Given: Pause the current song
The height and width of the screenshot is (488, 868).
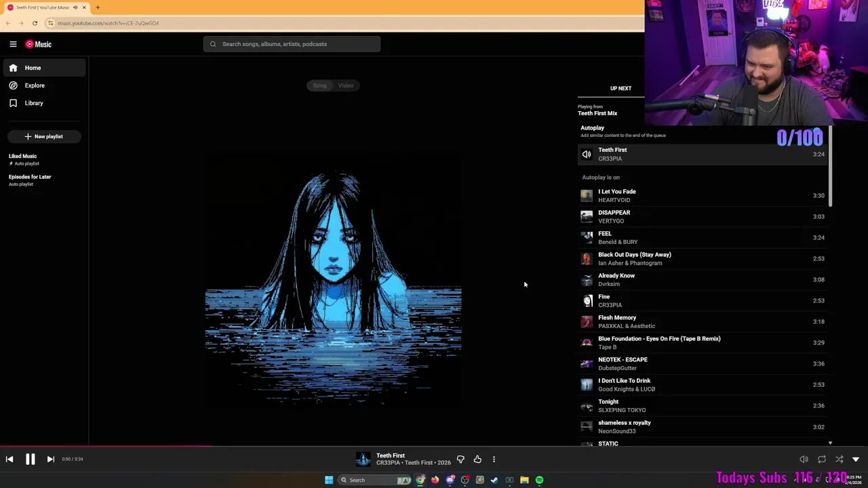Looking at the screenshot, I should (30, 459).
